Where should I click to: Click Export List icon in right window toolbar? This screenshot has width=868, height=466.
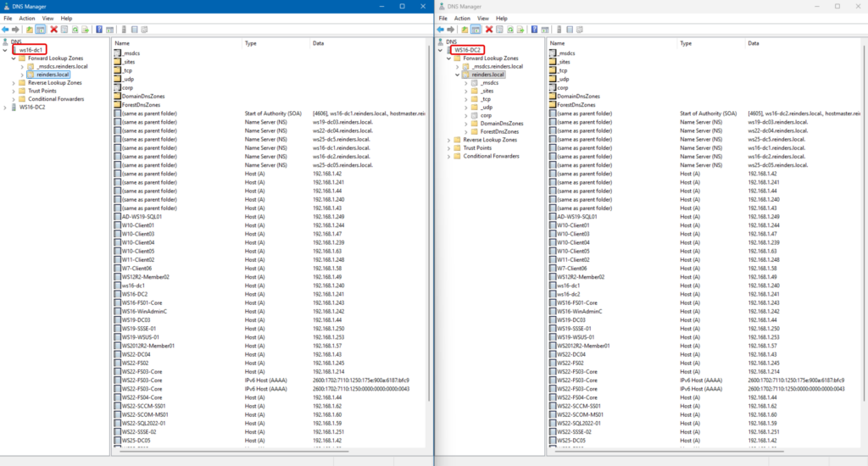point(520,30)
